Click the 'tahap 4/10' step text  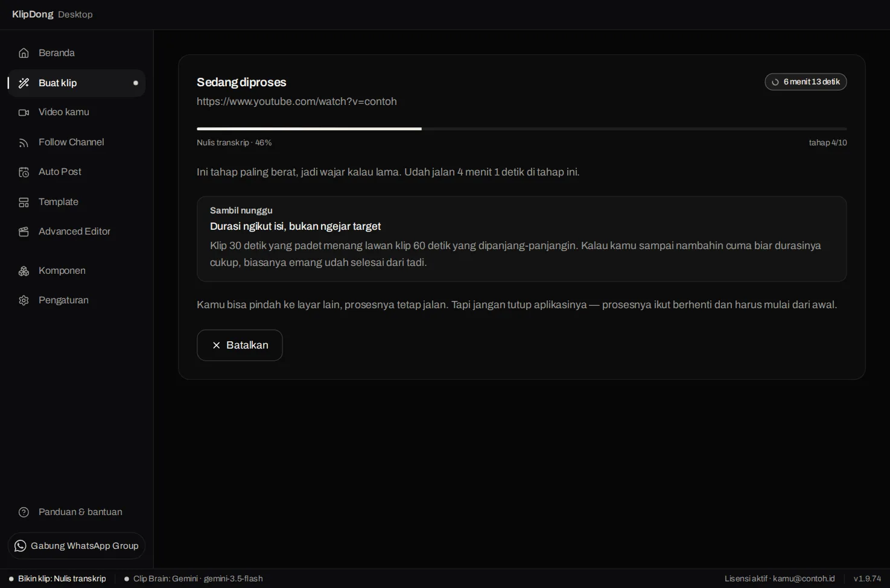click(x=828, y=143)
